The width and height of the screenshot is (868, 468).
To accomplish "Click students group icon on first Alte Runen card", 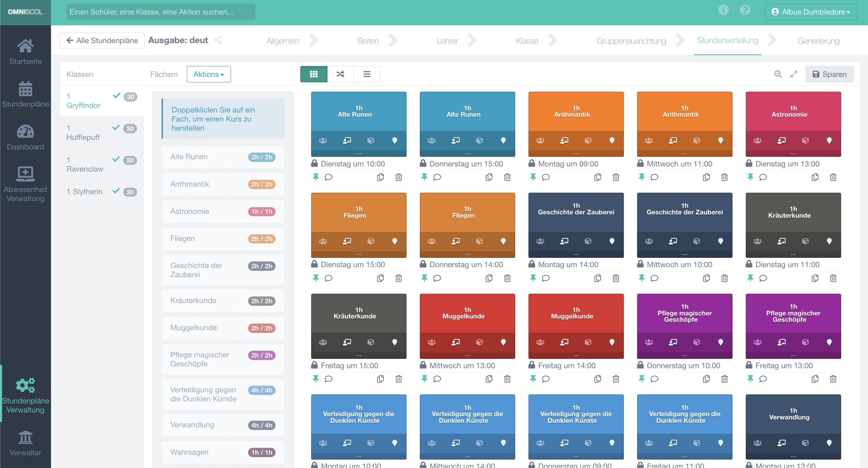I will click(323, 141).
